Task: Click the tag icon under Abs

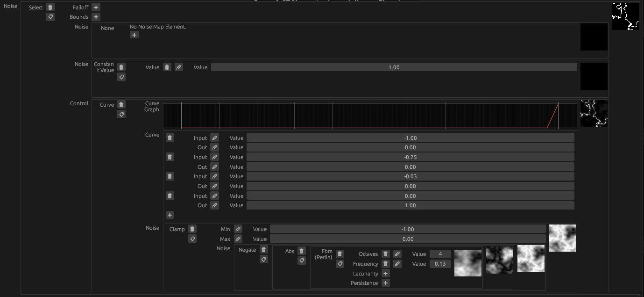Action: pos(302,261)
